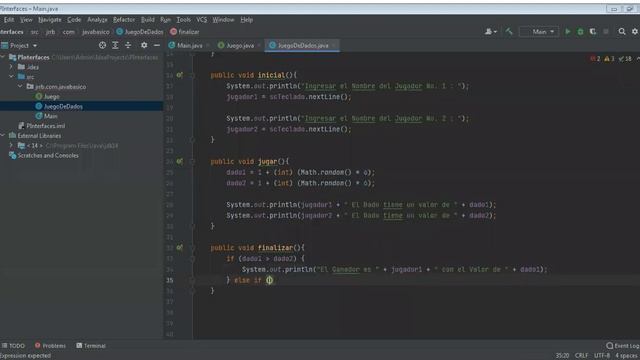640x360 pixels.
Task: Click the Stop icon in the run toolbar
Action: pyautogui.click(x=606, y=31)
